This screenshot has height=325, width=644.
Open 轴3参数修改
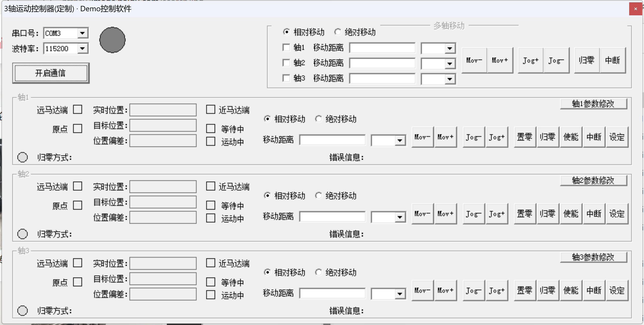[594, 257]
